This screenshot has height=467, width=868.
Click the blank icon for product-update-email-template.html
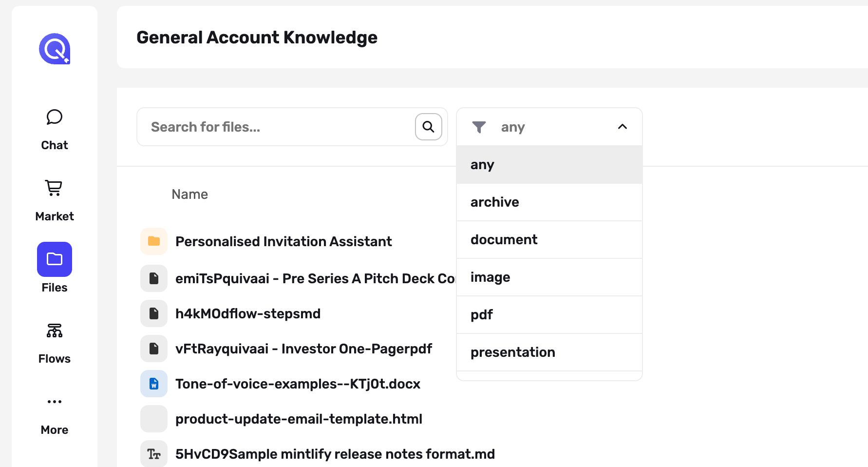[x=154, y=419]
